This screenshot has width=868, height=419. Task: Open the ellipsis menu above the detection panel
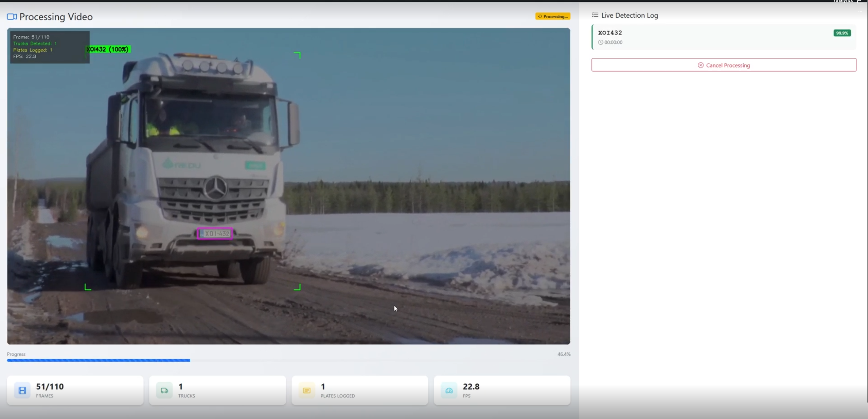pos(860,11)
